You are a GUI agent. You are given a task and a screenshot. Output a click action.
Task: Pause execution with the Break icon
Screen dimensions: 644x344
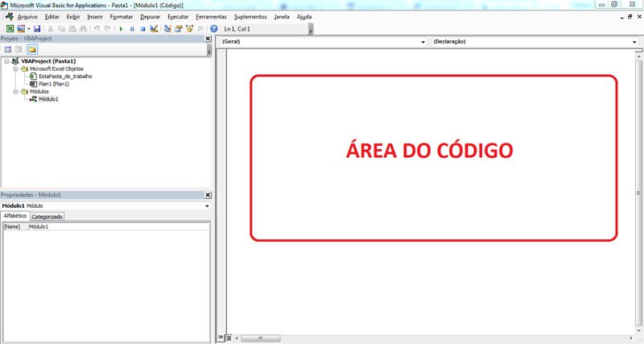[132, 28]
